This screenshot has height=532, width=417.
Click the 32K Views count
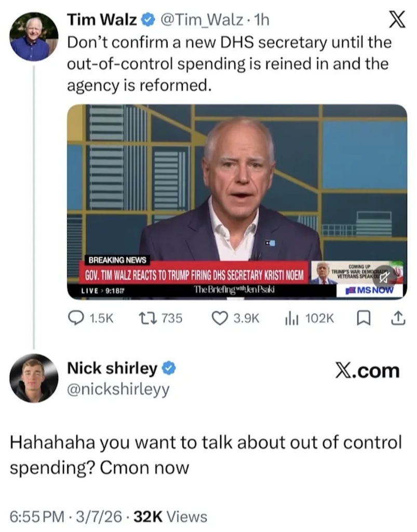(170, 517)
